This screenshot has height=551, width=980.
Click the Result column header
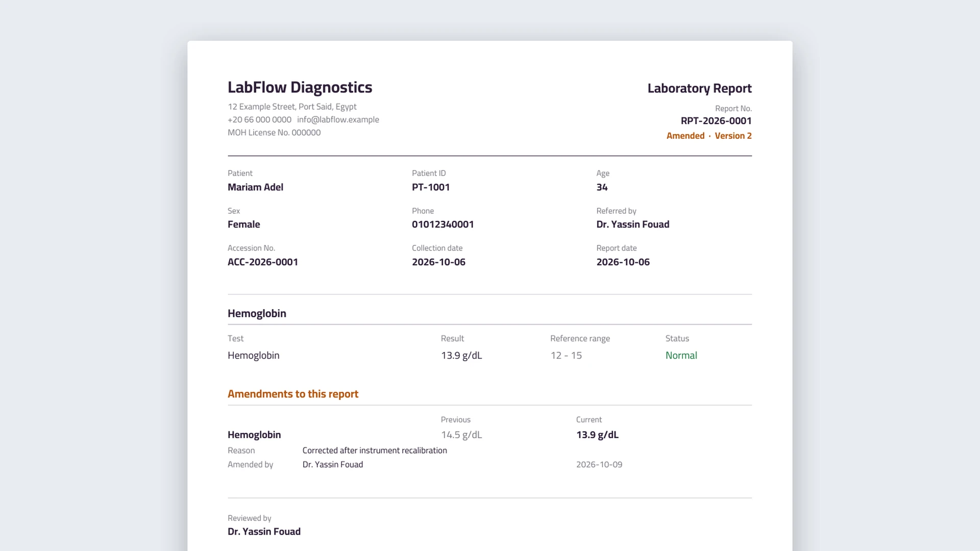point(452,339)
